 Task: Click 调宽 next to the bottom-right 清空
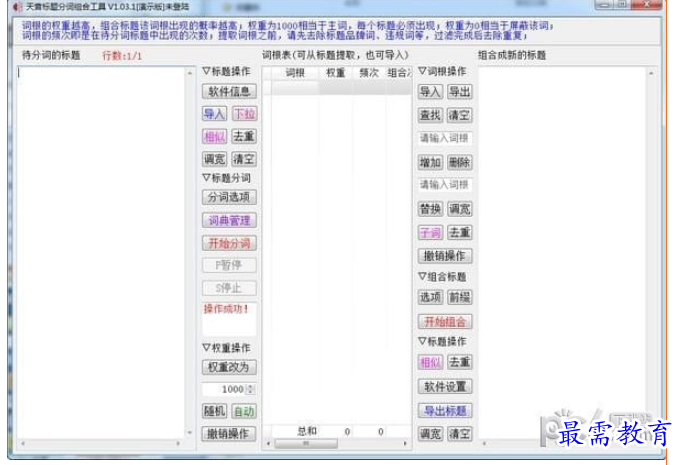pos(430,434)
